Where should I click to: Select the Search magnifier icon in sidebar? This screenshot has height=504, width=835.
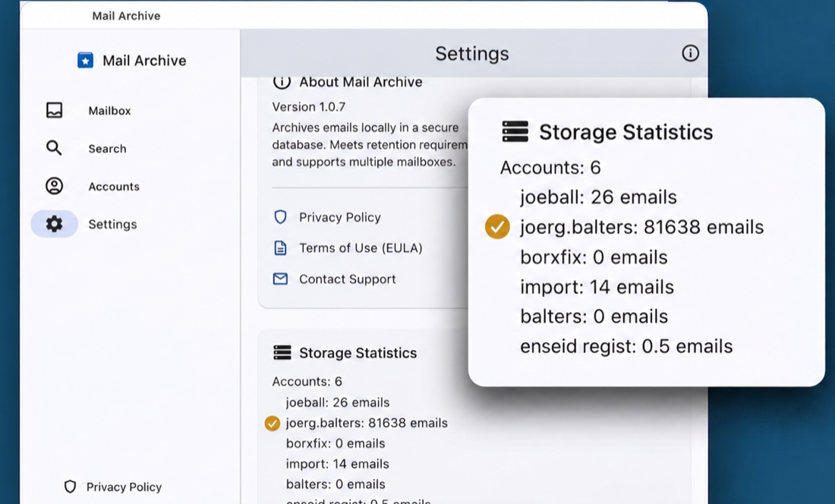(x=54, y=148)
